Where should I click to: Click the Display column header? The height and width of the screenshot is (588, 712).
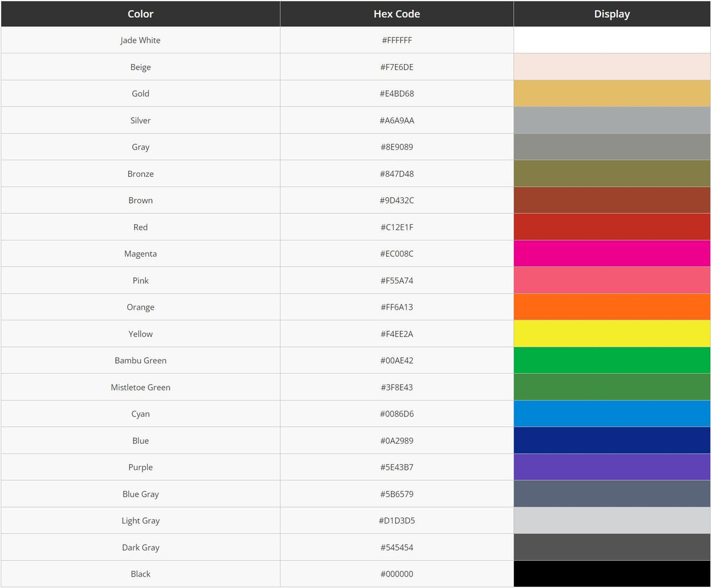(612, 14)
